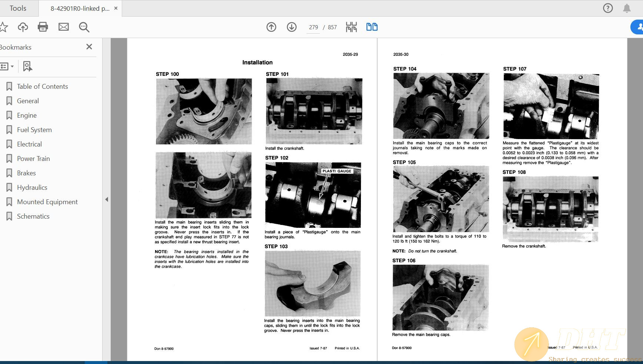The height and width of the screenshot is (364, 643).
Task: Open the Help question mark icon
Action: tap(608, 8)
